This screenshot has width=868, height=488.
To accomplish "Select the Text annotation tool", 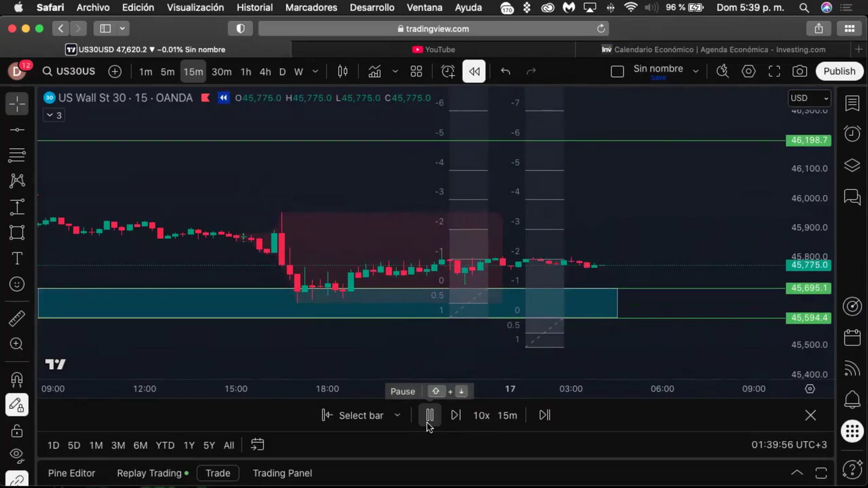I will coord(17,258).
